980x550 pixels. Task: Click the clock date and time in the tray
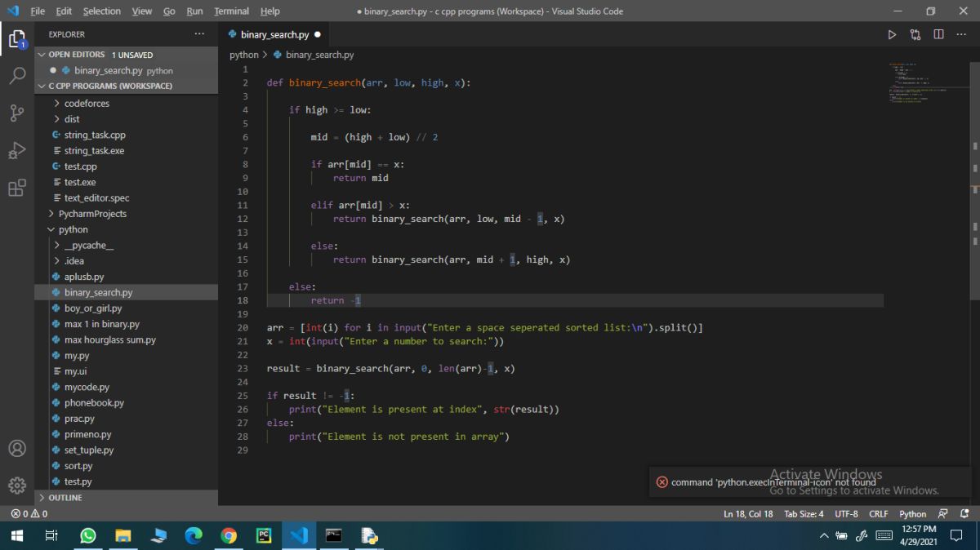click(x=918, y=535)
